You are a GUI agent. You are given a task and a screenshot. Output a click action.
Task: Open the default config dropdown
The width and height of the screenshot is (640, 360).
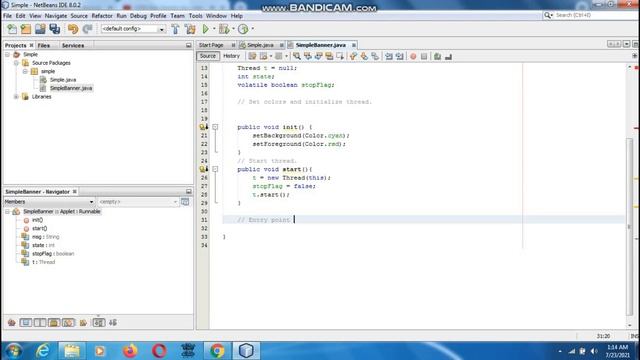click(133, 29)
